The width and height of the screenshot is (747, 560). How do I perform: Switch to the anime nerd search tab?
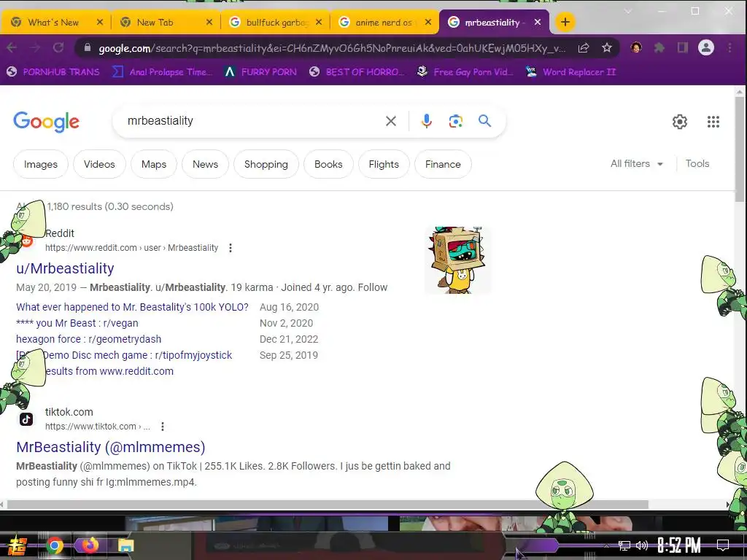click(384, 23)
